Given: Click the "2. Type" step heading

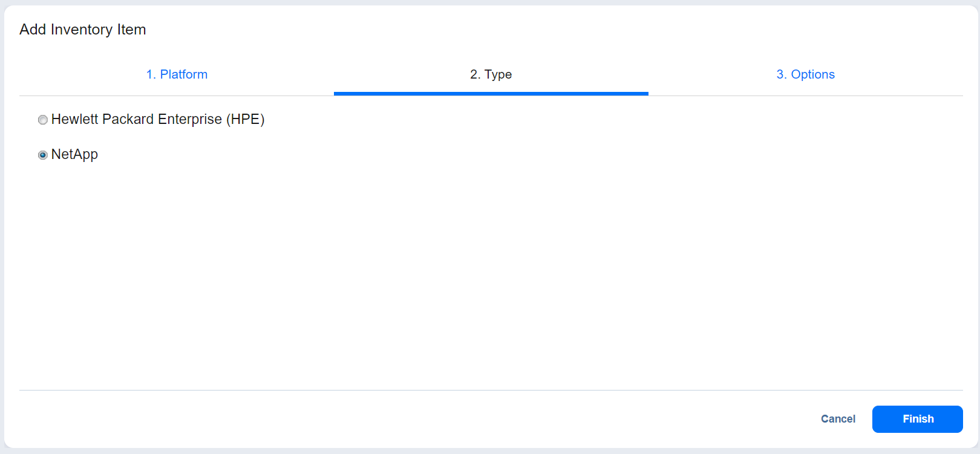Looking at the screenshot, I should [491, 74].
